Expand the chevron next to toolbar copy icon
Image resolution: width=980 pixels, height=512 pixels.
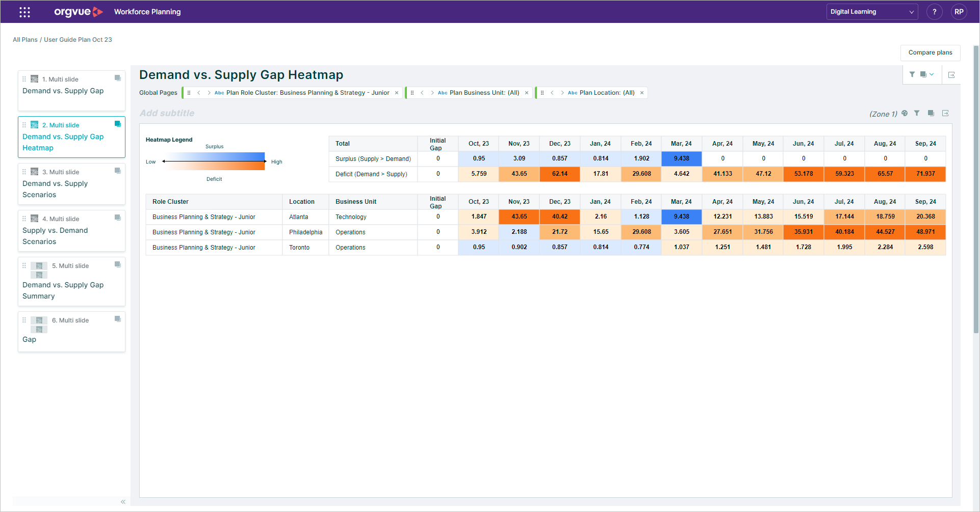pyautogui.click(x=932, y=74)
